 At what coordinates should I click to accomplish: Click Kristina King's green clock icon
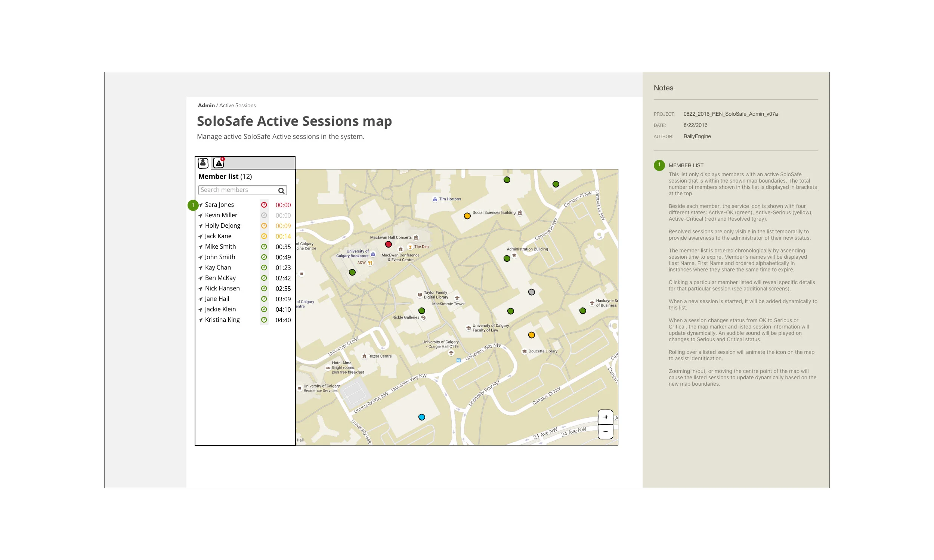[264, 320]
